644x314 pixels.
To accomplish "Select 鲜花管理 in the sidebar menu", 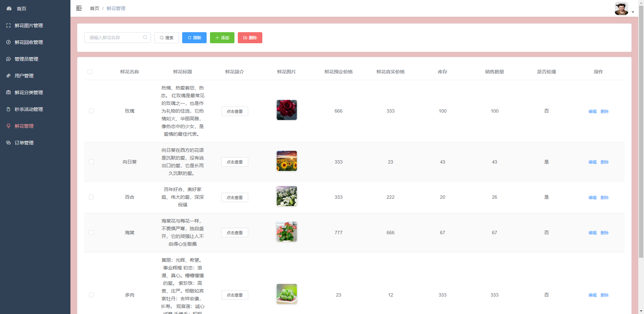I will click(x=24, y=126).
